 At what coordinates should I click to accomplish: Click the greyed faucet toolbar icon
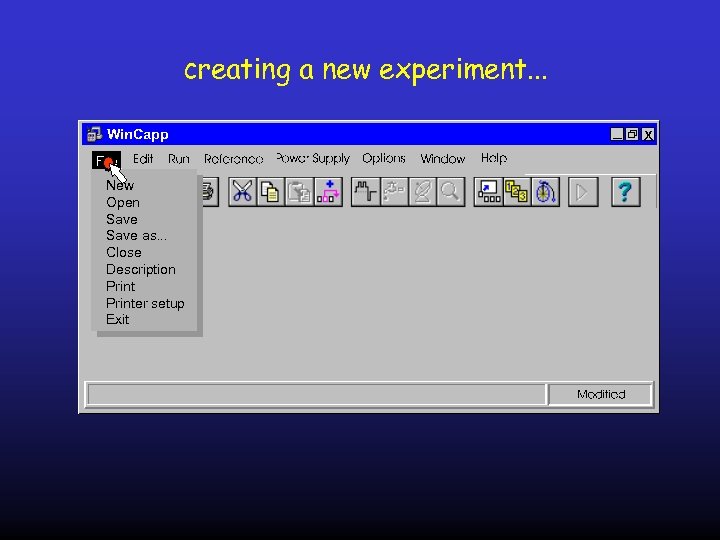click(x=394, y=191)
